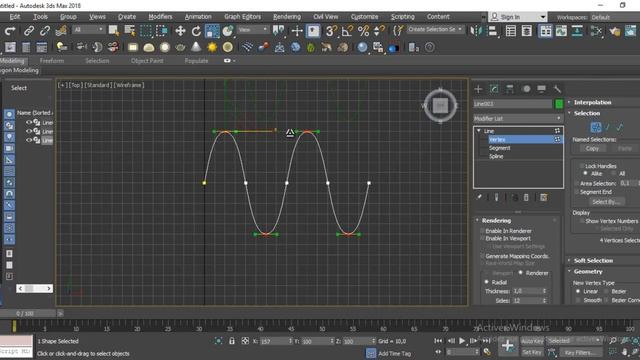
Task: Activate the Select and Move tool
Action: 180,31
